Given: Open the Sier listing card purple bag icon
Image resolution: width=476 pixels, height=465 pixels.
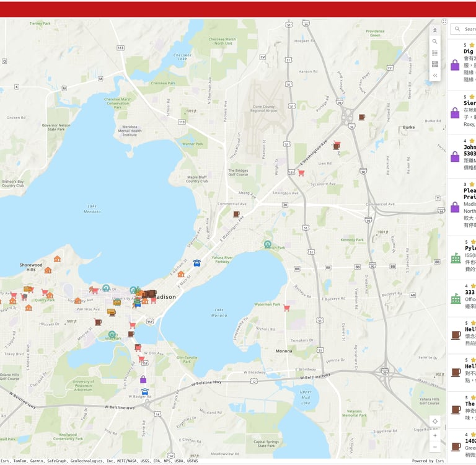Looking at the screenshot, I should click(455, 113).
